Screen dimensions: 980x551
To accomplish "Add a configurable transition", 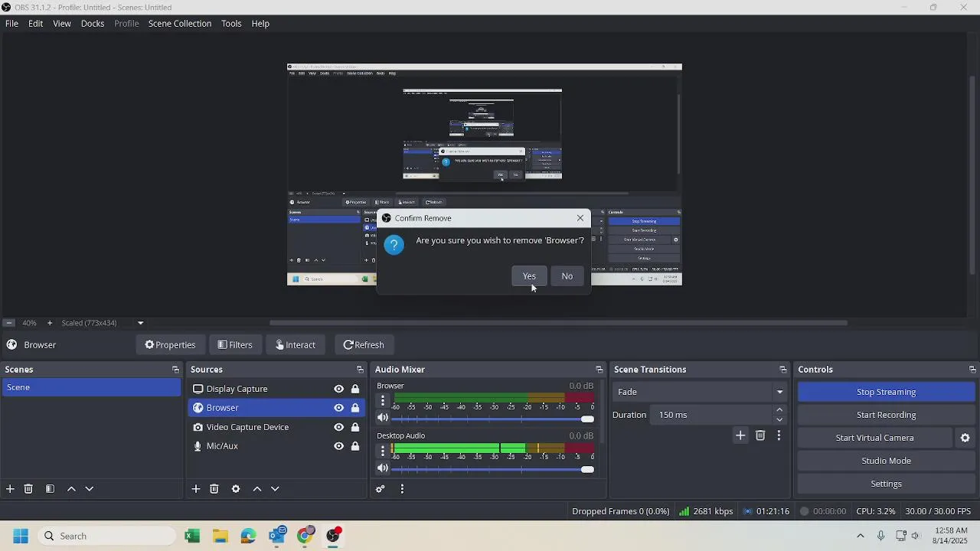I will (740, 435).
